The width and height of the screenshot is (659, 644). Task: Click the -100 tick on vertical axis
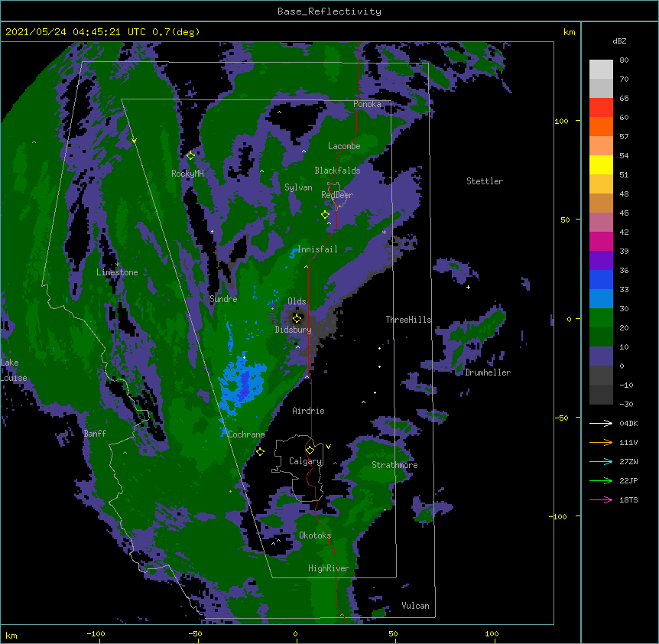point(558,516)
